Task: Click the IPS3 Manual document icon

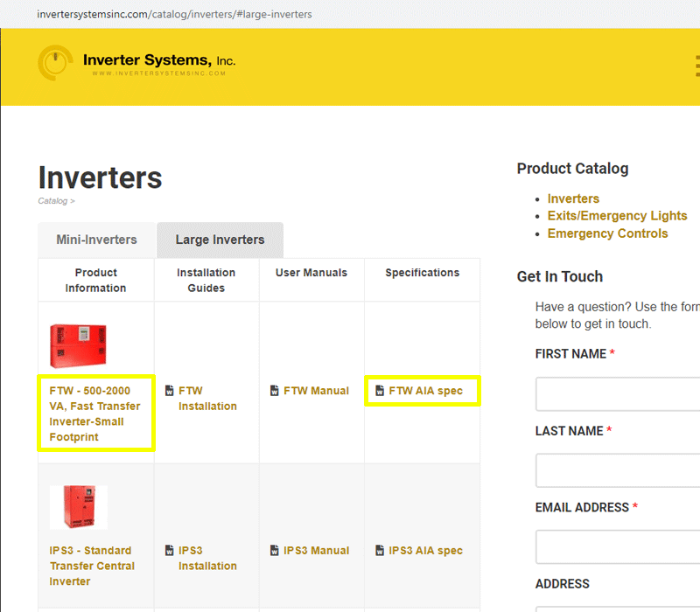Action: [275, 551]
